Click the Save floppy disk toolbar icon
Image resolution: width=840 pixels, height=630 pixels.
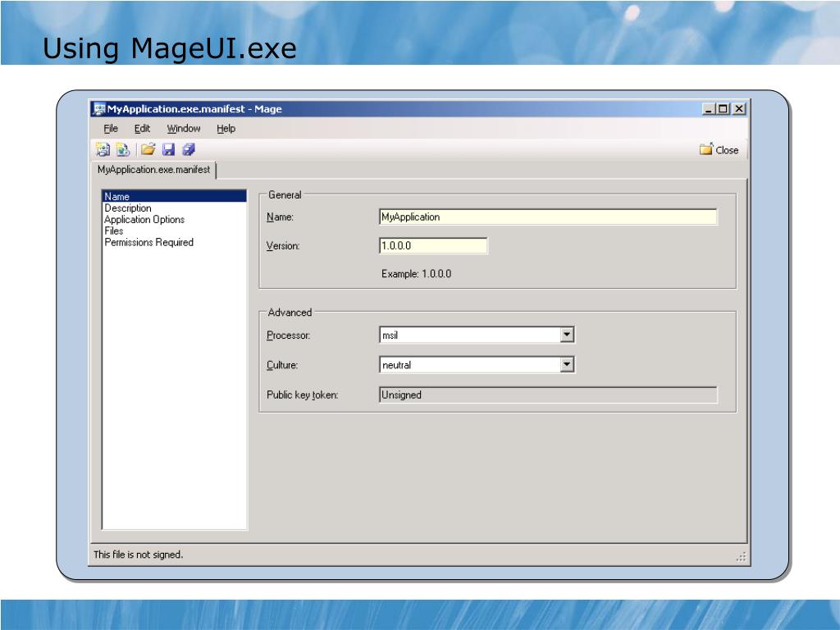point(168,149)
